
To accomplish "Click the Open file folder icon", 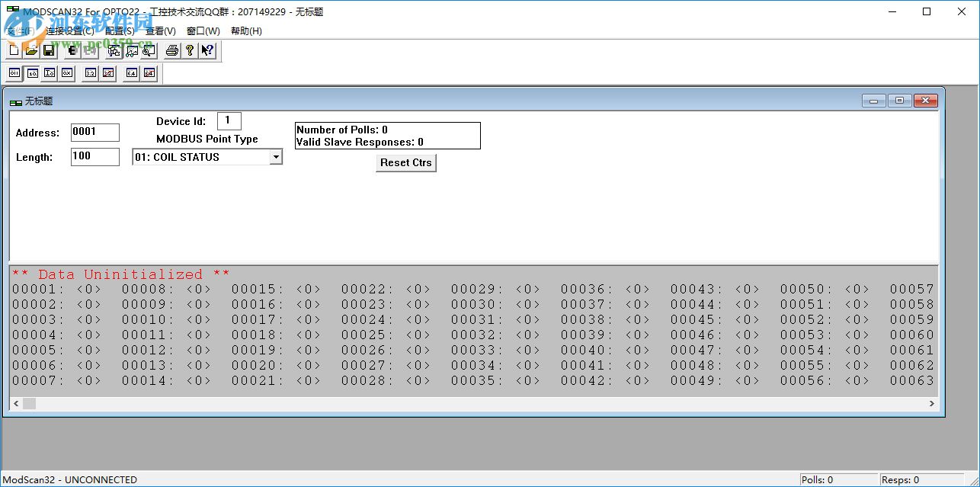I will [31, 51].
